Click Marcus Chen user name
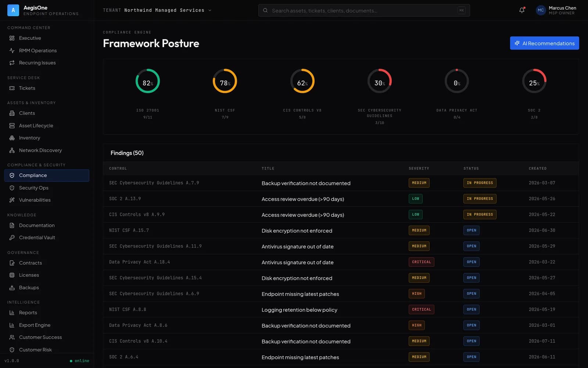Screen dimensions: 588x368 tap(562, 8)
